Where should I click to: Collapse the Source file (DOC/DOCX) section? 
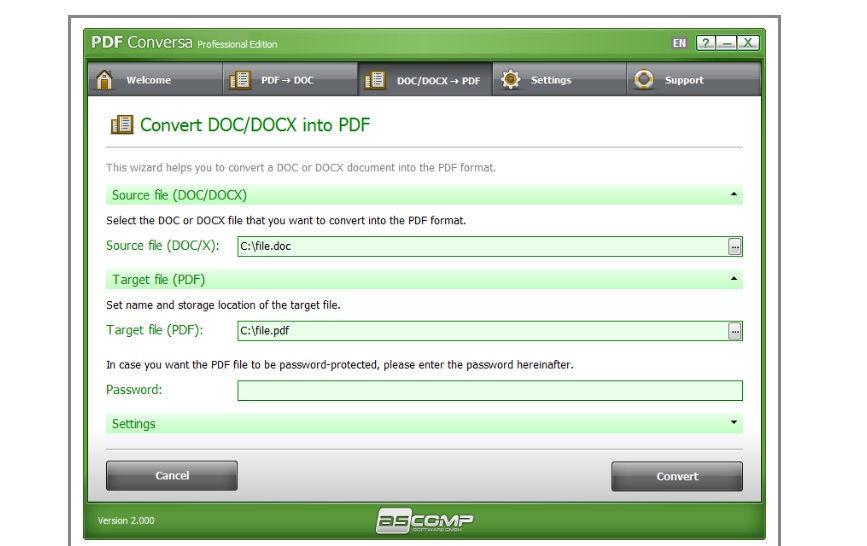click(734, 194)
